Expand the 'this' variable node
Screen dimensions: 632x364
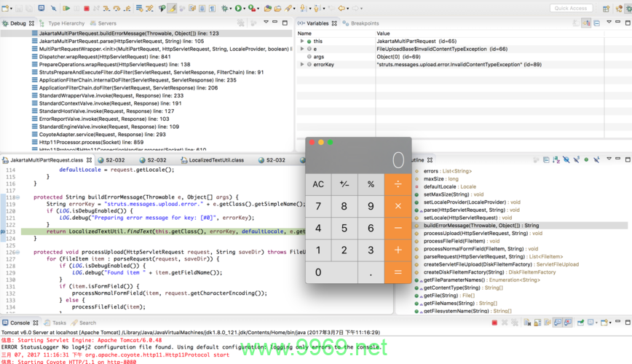[x=302, y=41]
